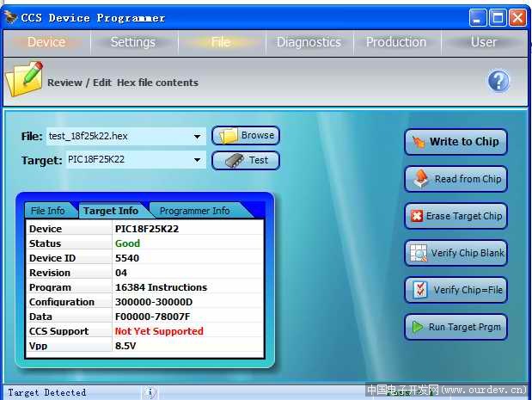Maximize the CCS Device Programmer window
This screenshot has width=532, height=400.
click(x=498, y=18)
